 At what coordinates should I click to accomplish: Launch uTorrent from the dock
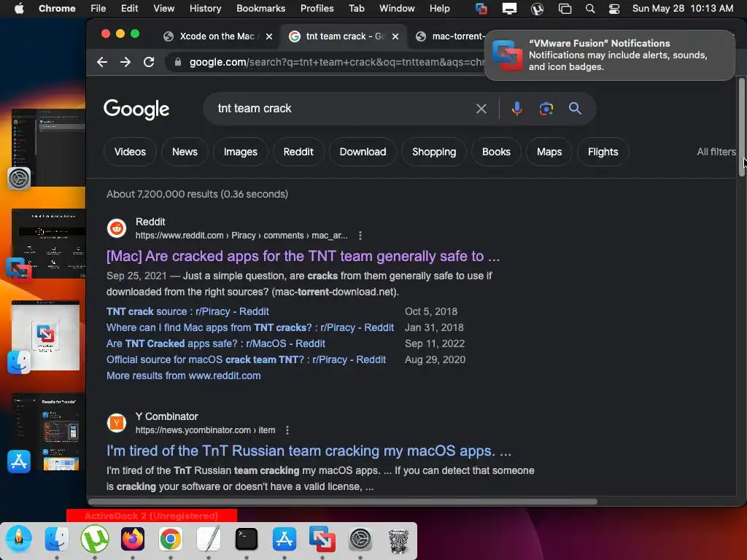pyautogui.click(x=95, y=539)
